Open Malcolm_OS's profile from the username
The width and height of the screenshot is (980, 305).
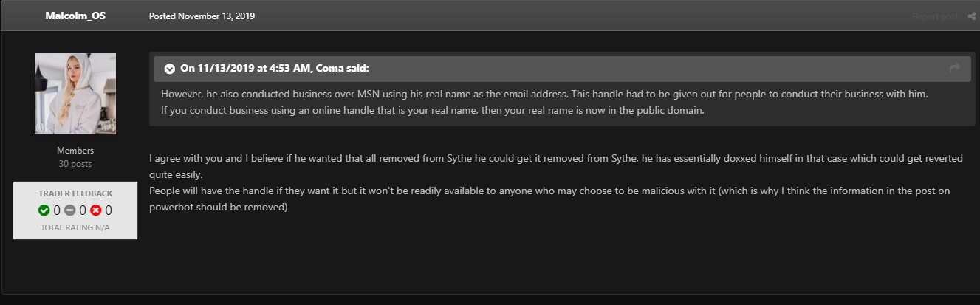coord(75,16)
